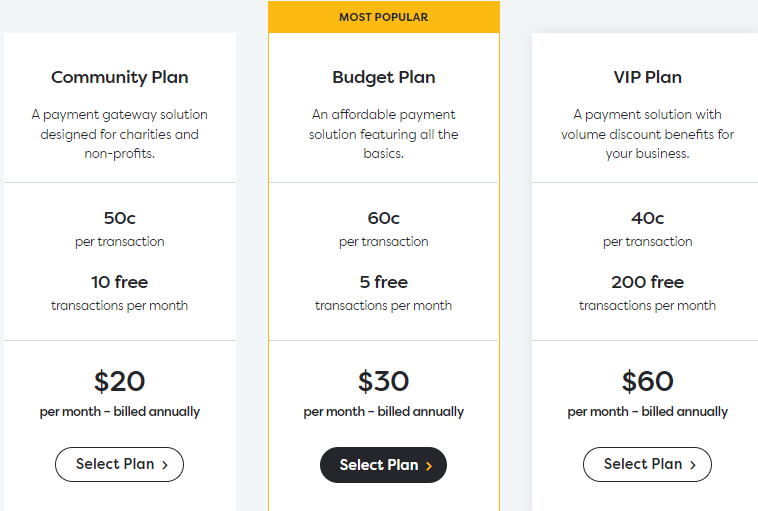This screenshot has height=511, width=758.
Task: Click the Community Plan Select Plan button
Action: pos(119,464)
